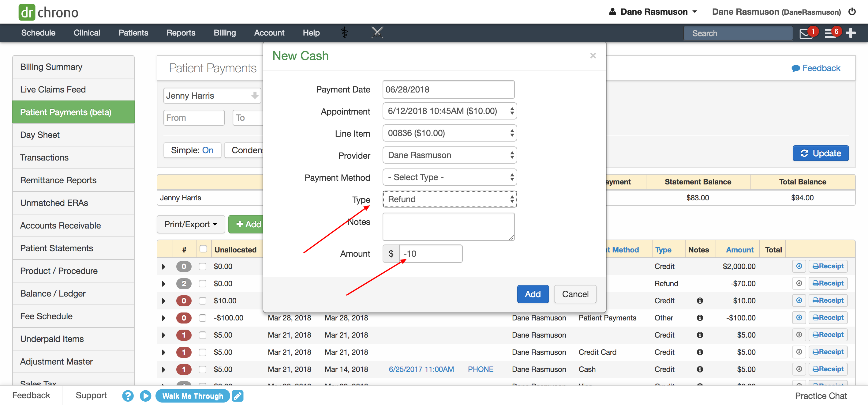
Task: Open the Provider dropdown
Action: [x=450, y=155]
